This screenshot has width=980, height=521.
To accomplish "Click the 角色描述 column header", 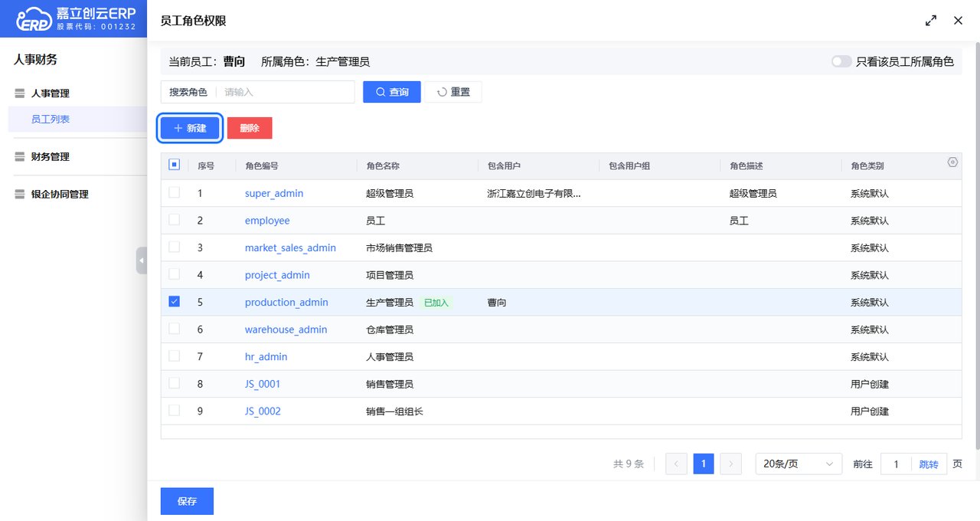I will (746, 165).
